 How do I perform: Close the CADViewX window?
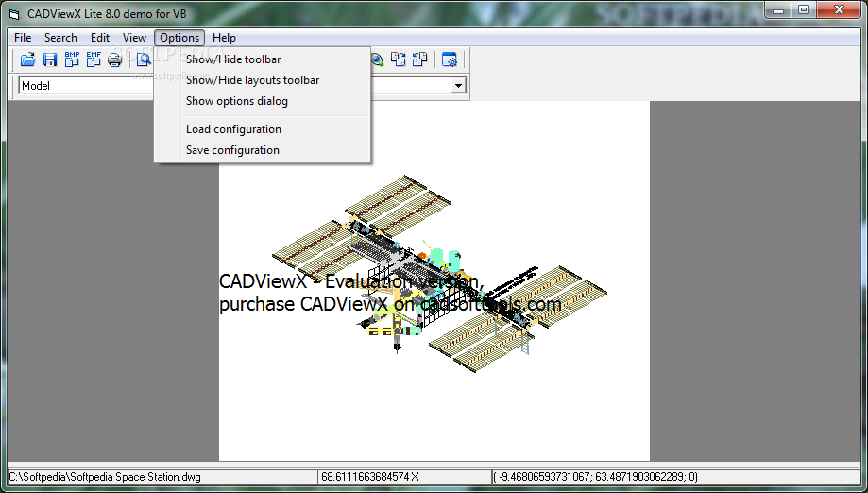839,10
